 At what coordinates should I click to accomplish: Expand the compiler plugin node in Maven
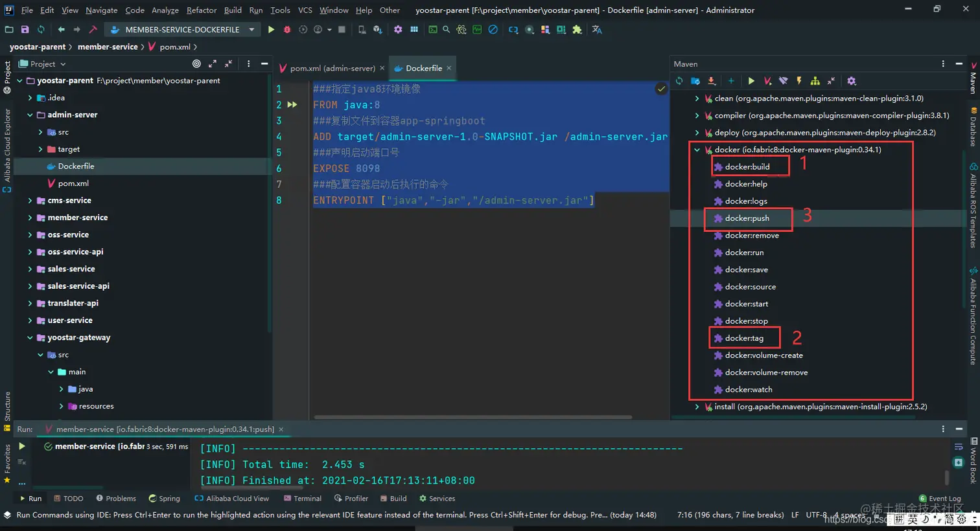tap(697, 115)
